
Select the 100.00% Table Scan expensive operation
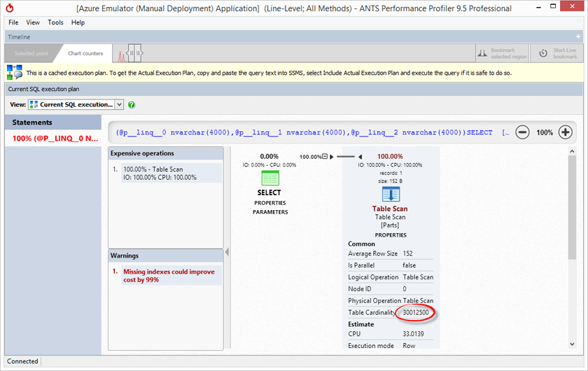[x=171, y=174]
